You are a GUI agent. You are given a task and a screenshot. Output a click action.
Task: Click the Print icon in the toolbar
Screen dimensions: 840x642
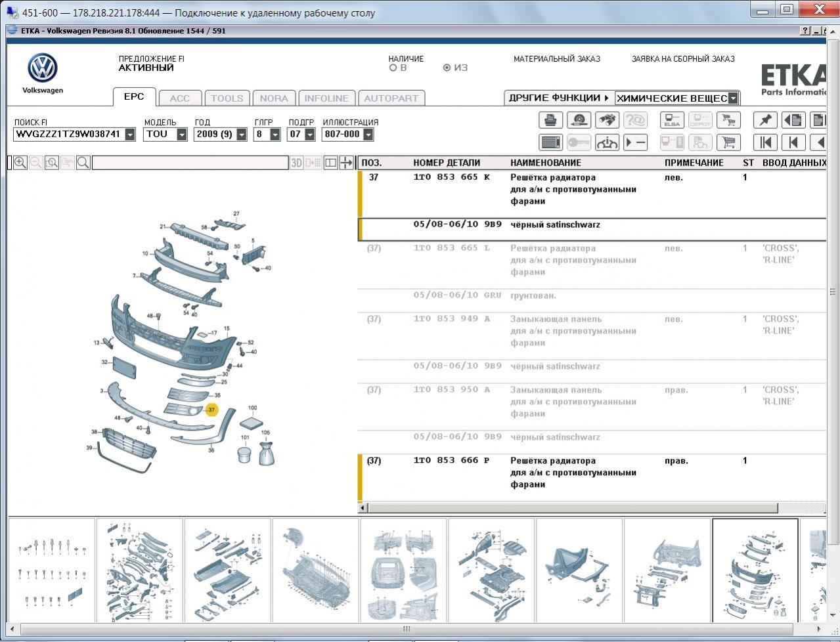(550, 120)
